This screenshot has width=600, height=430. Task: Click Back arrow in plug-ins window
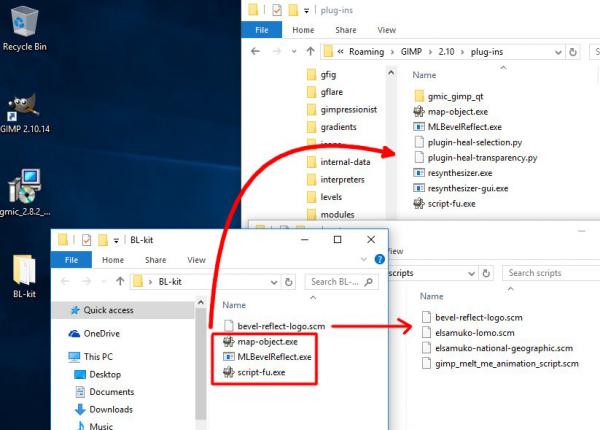coord(256,51)
